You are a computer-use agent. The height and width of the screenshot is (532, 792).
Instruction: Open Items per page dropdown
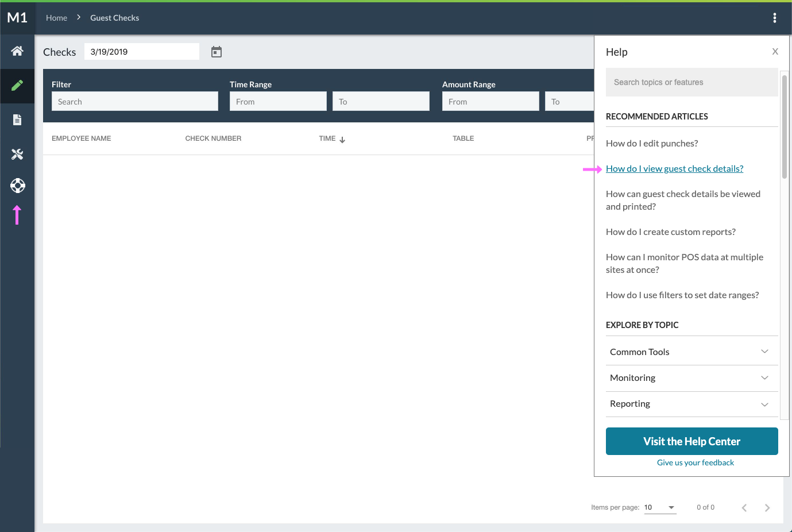pyautogui.click(x=660, y=507)
